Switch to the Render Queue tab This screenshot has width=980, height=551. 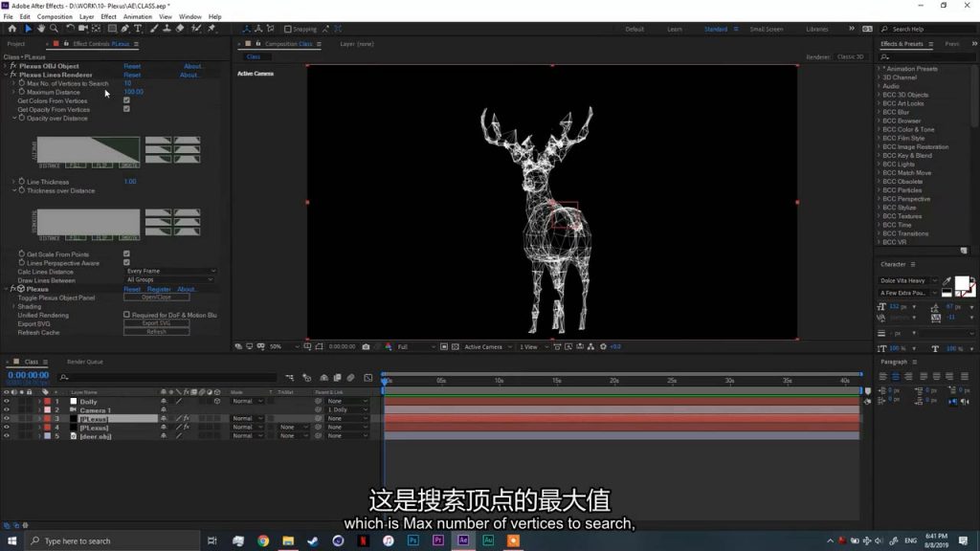tap(85, 362)
